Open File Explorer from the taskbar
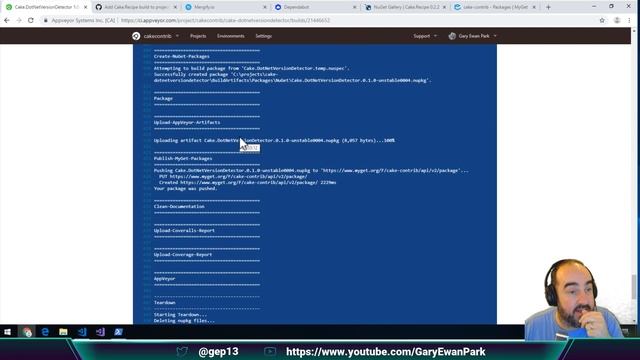 click(63, 332)
